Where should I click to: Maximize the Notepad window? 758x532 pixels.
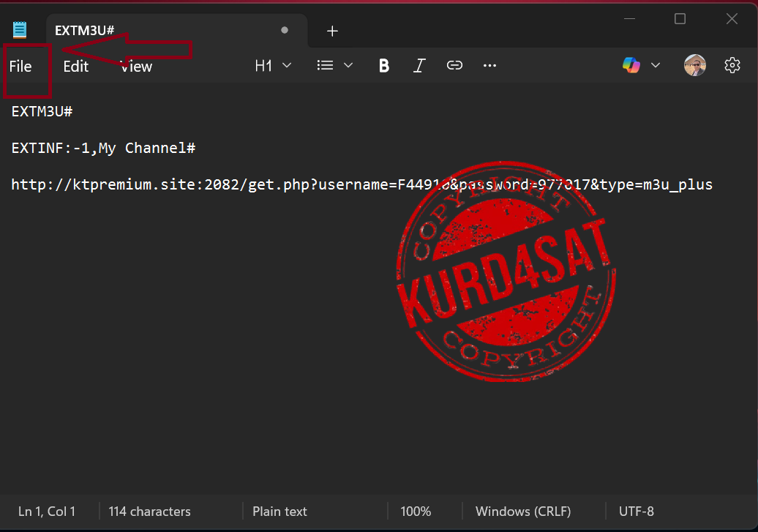click(680, 19)
